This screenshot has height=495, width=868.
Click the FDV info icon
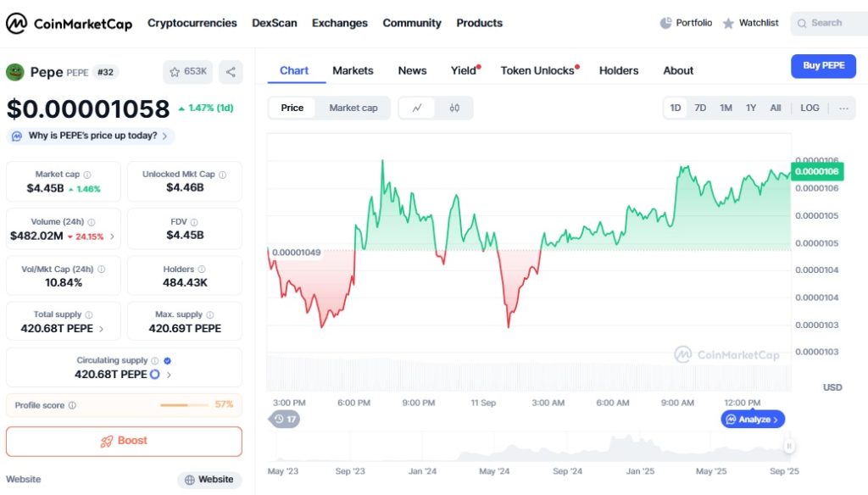194,222
